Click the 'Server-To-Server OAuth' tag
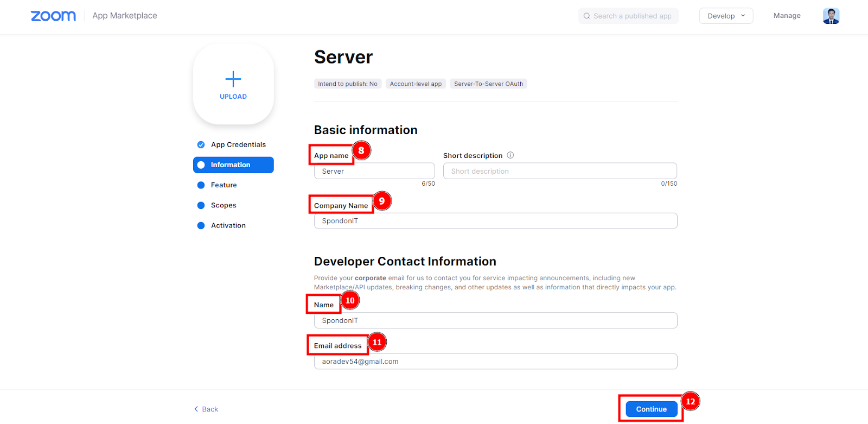868x424 pixels. point(488,84)
